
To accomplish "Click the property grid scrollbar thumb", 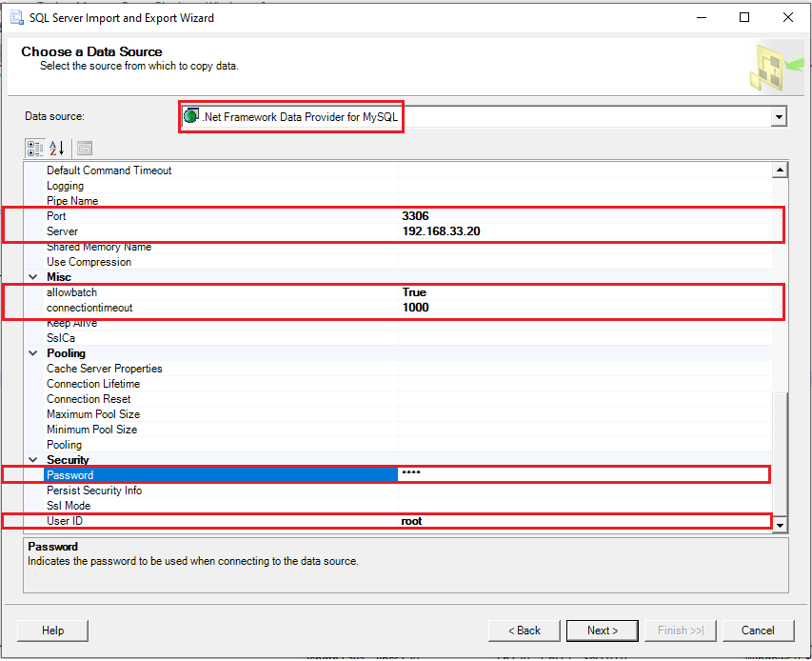I will (780, 454).
